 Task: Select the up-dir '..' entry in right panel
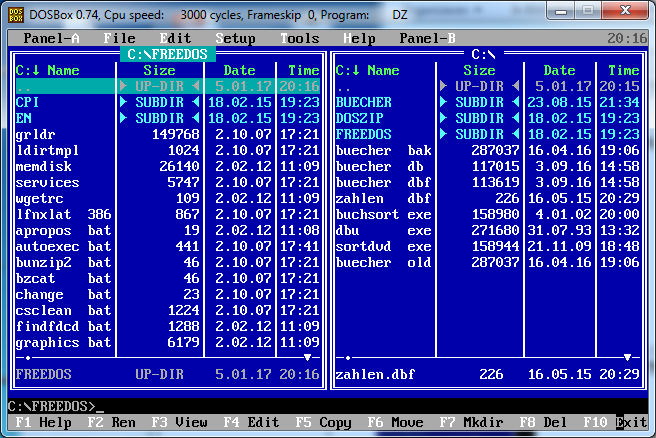click(488, 86)
